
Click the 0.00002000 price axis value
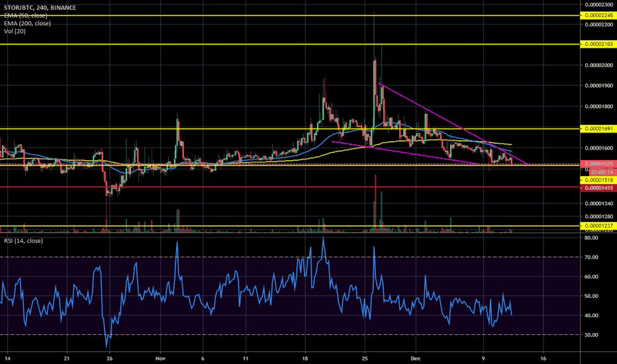tap(599, 66)
